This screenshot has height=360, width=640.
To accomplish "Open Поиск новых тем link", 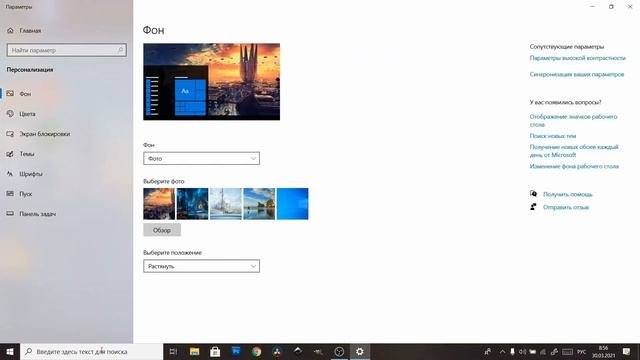I will tap(553, 136).
